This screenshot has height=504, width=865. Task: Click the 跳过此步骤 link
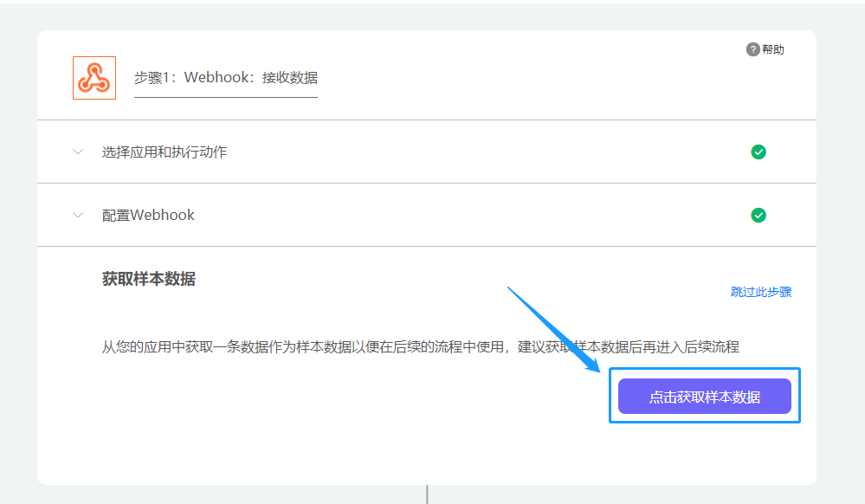click(761, 292)
